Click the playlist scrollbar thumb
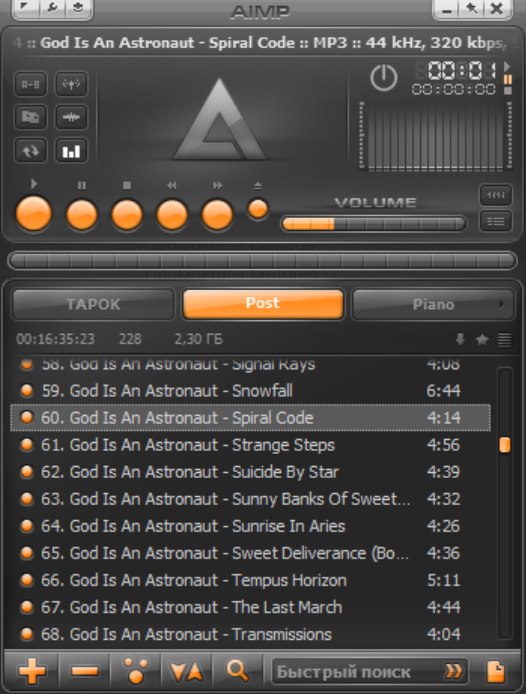Screen dimensions: 526x694 tap(505, 445)
